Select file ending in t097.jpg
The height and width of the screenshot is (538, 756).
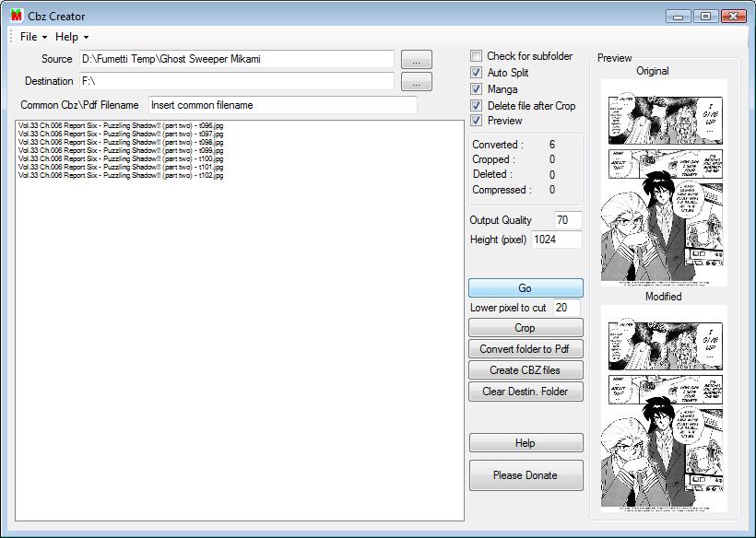pos(121,134)
